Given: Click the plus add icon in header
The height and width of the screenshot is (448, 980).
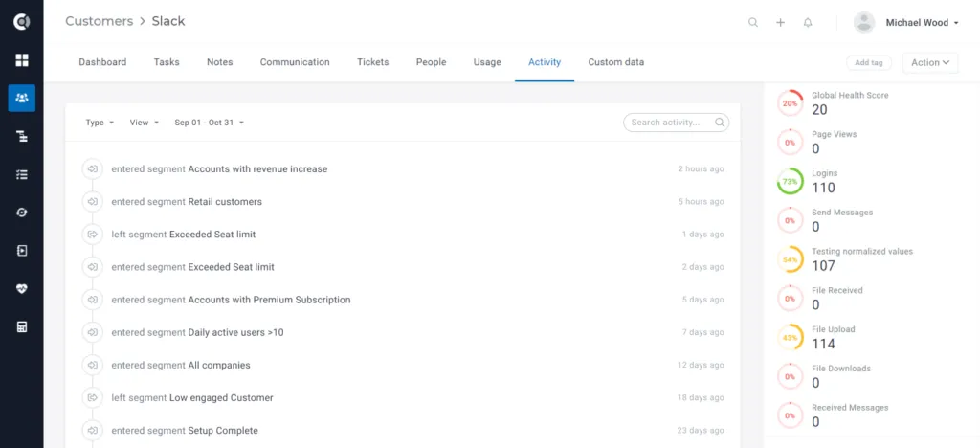Looking at the screenshot, I should [780, 22].
